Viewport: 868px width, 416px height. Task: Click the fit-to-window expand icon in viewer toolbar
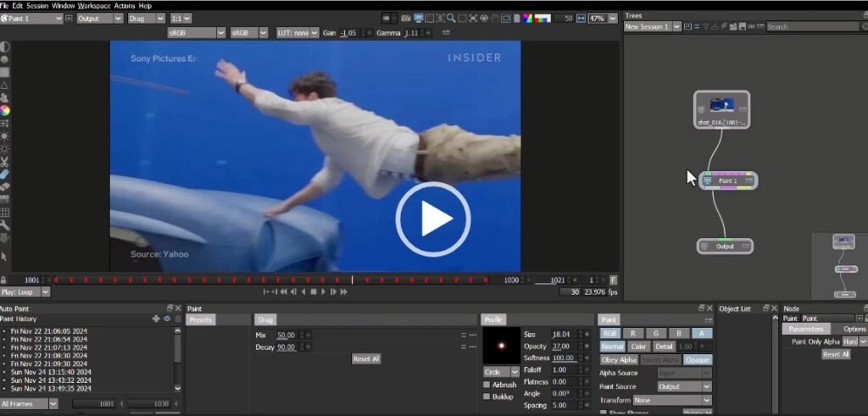(473, 19)
